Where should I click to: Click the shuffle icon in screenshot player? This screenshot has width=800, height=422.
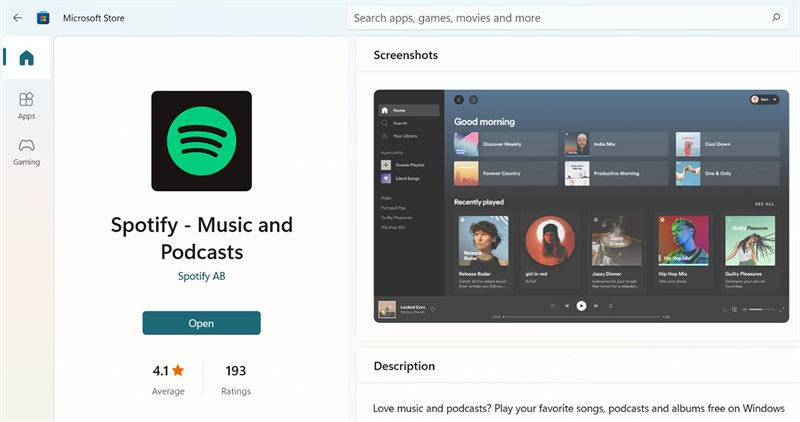pos(552,306)
